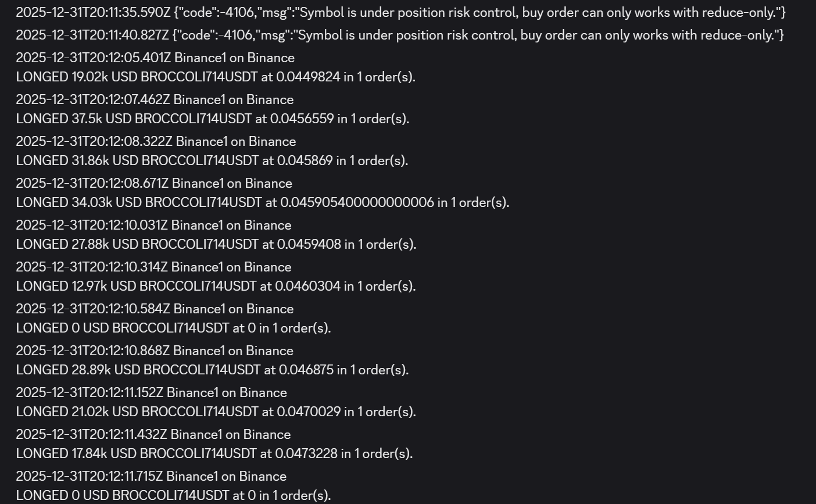Click the LONGED 27.88k USD entry

tap(216, 244)
